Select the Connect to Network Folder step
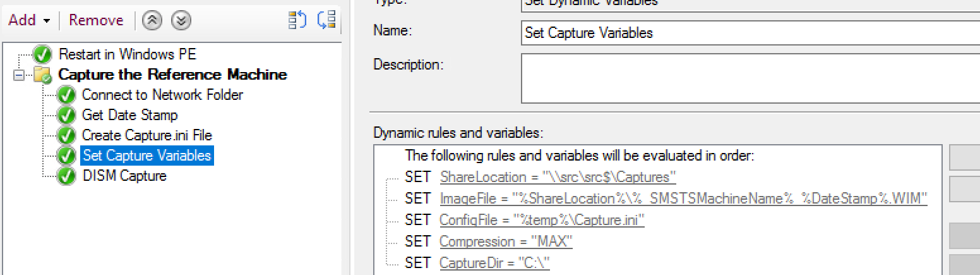Viewport: 980px width, 275px height. click(x=162, y=95)
